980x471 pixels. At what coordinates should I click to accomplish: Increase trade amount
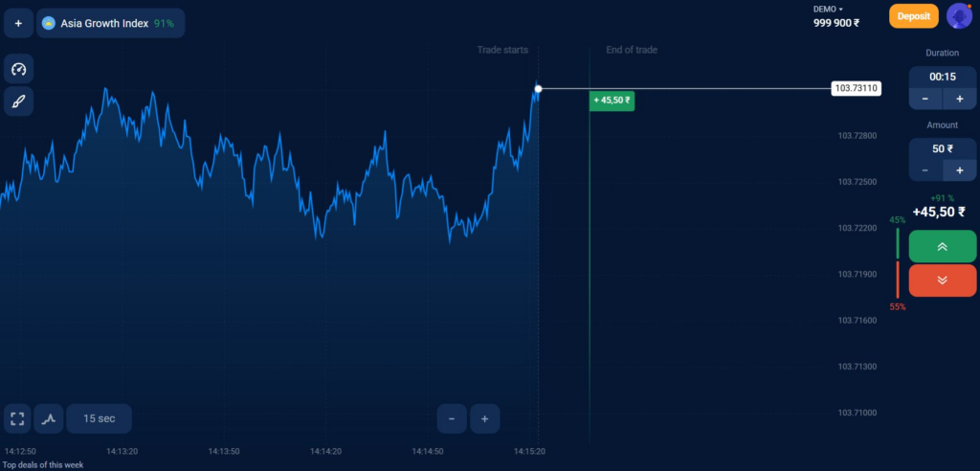point(959,170)
